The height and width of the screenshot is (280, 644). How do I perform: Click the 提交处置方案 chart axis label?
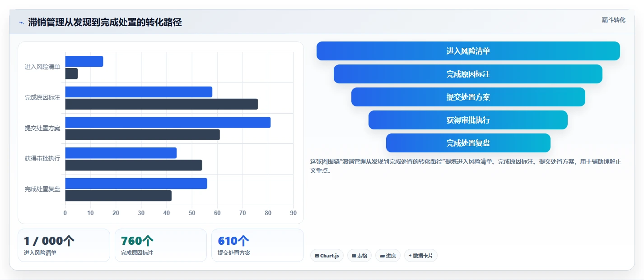click(42, 128)
